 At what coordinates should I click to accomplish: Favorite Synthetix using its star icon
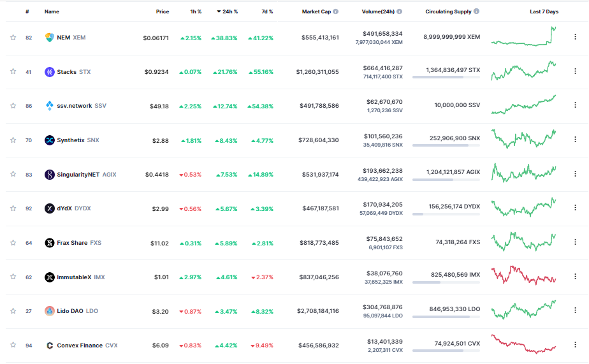coord(13,140)
